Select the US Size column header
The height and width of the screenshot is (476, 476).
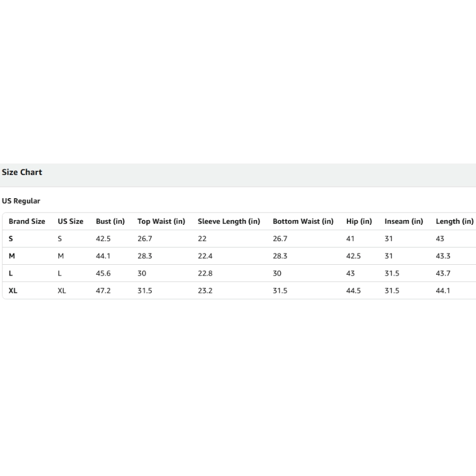click(70, 221)
